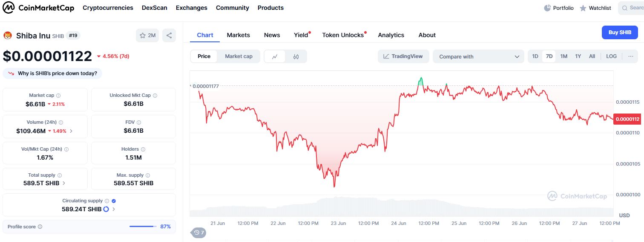644x242 pixels.
Task: Click the CoinMarketCap logo
Action: tap(38, 8)
